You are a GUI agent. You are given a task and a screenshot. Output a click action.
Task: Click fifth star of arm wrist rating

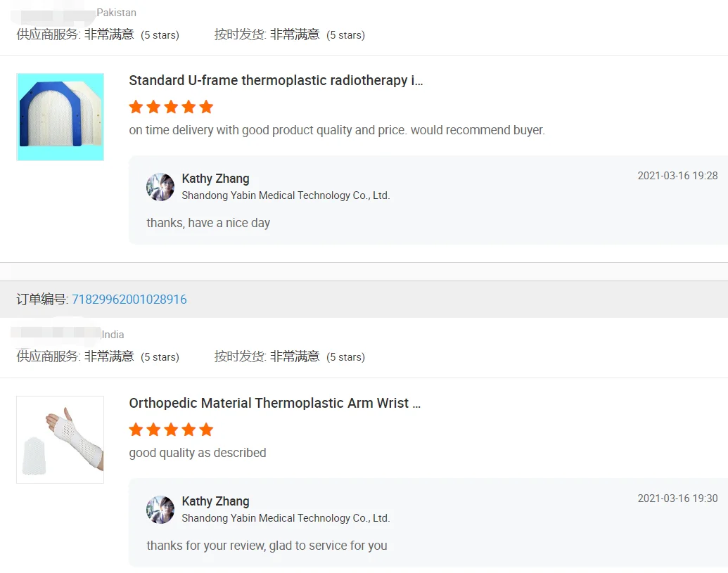pos(206,430)
